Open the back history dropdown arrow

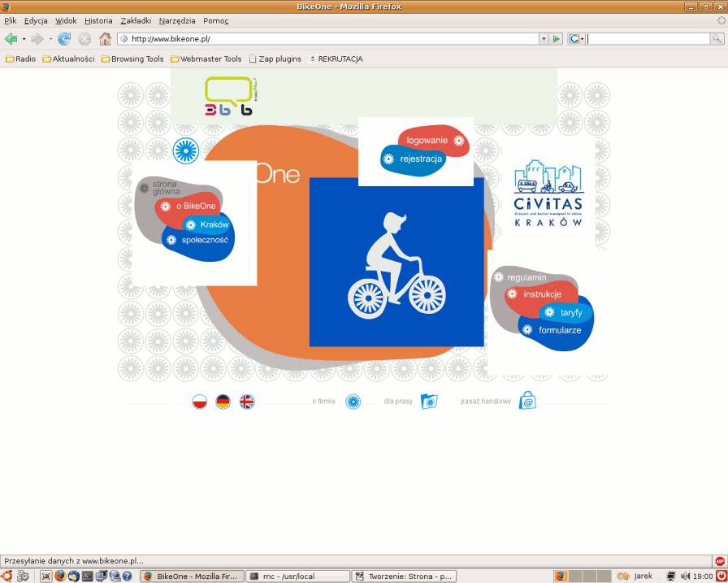[24, 39]
